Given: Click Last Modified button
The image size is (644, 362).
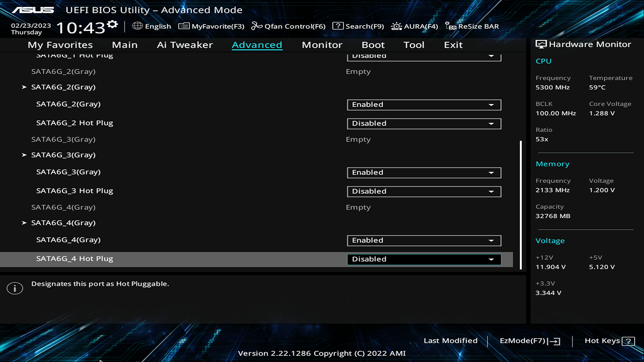Looking at the screenshot, I should [x=450, y=340].
